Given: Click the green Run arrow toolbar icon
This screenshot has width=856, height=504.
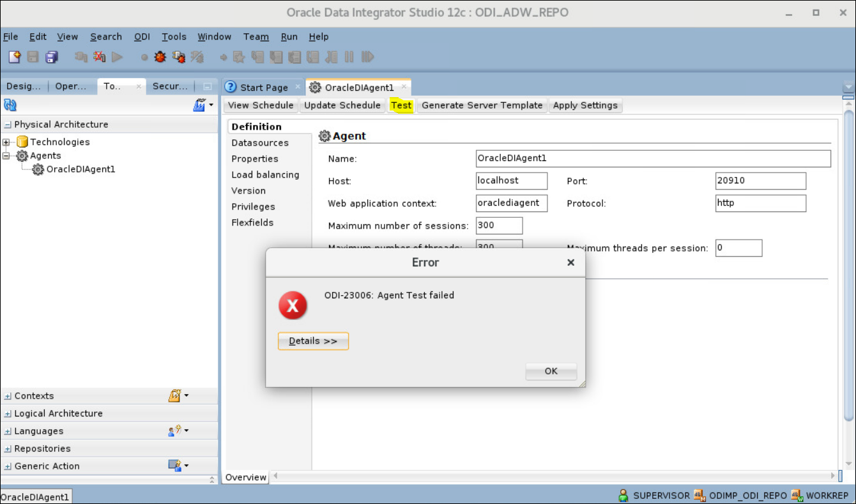Looking at the screenshot, I should [x=117, y=57].
